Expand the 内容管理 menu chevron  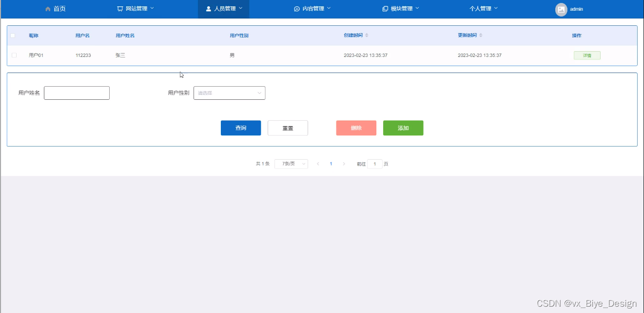coord(329,8)
